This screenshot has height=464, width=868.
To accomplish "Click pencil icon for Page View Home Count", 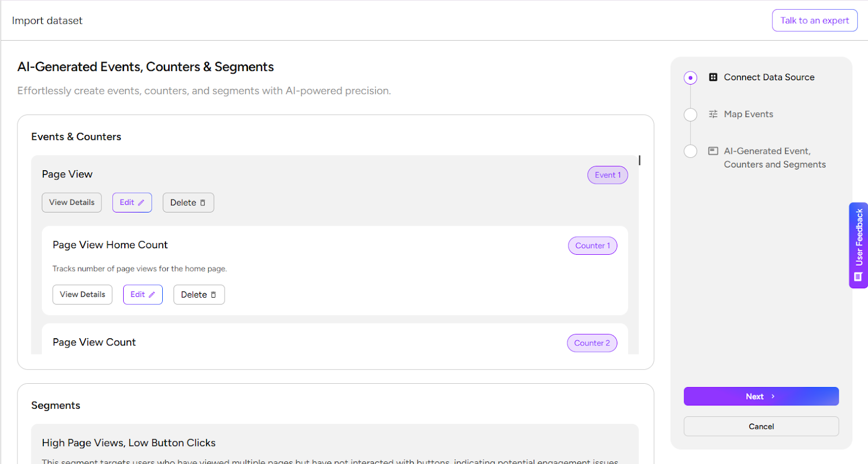I will point(152,295).
